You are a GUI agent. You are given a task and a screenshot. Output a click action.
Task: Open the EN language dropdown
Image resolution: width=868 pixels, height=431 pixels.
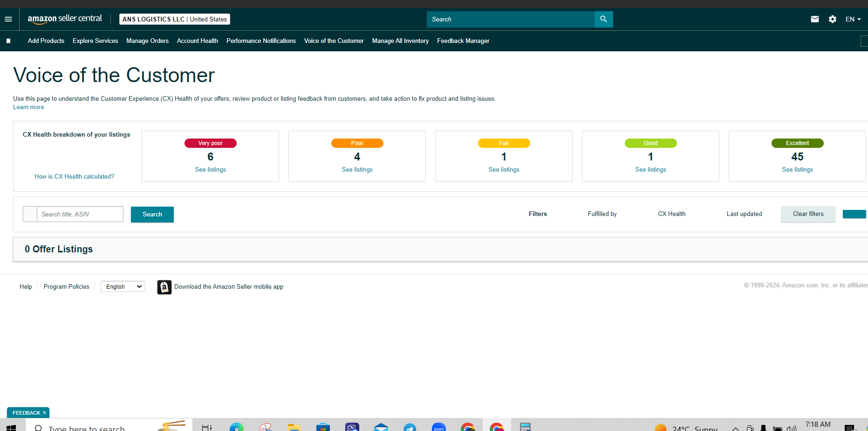click(853, 19)
